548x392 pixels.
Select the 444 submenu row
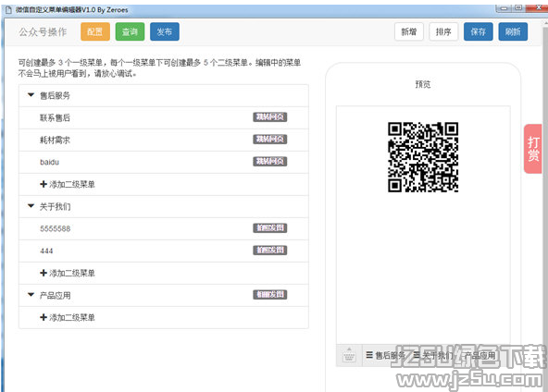pos(164,251)
